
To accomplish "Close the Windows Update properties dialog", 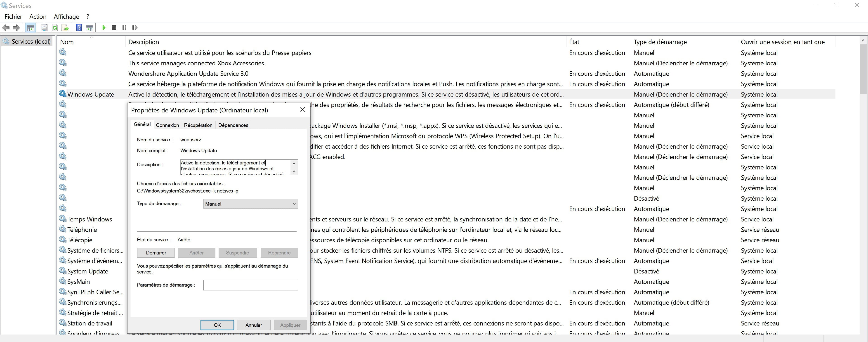I will (303, 110).
